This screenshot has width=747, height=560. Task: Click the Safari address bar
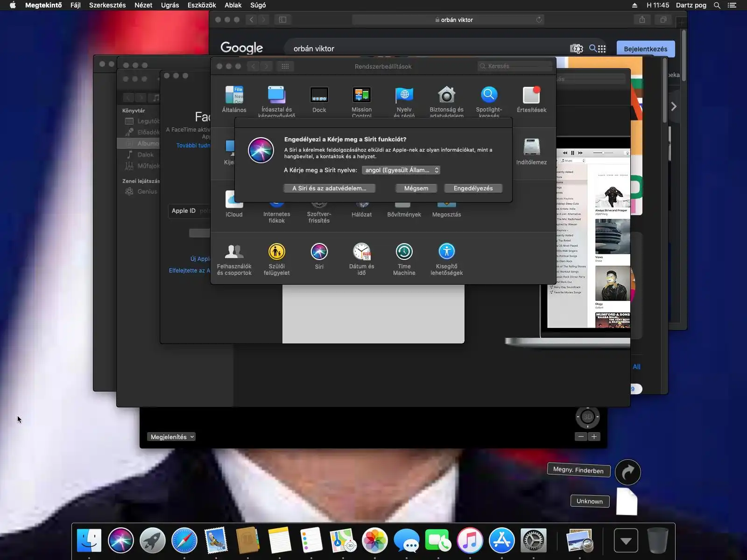(449, 20)
